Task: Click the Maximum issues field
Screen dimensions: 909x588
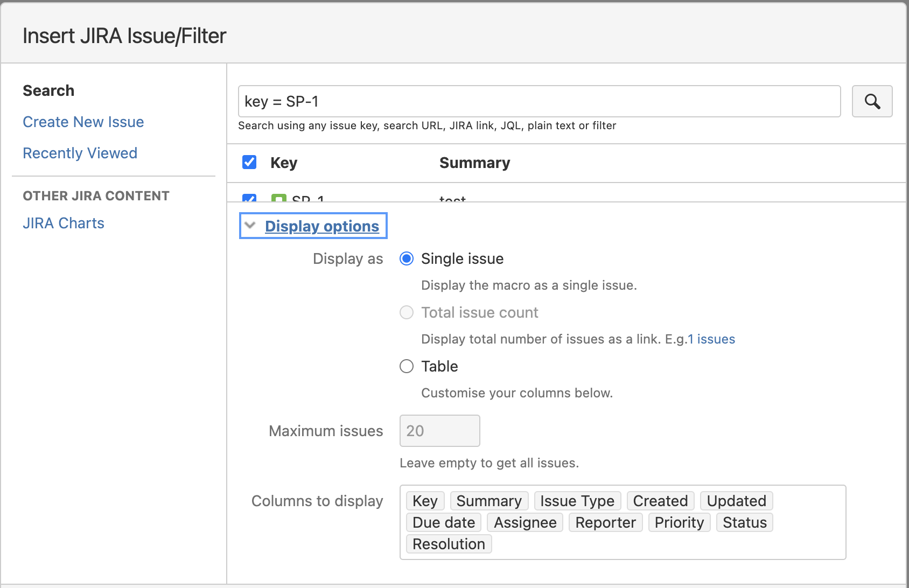Action: [x=439, y=430]
